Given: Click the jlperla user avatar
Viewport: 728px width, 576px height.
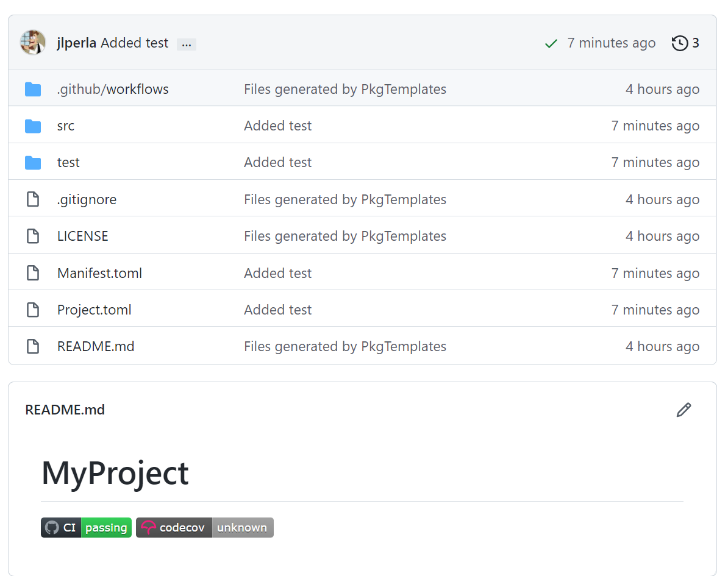Looking at the screenshot, I should click(x=33, y=43).
